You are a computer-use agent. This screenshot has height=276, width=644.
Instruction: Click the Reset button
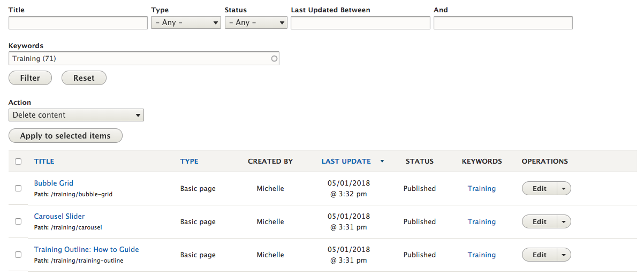[x=84, y=78]
